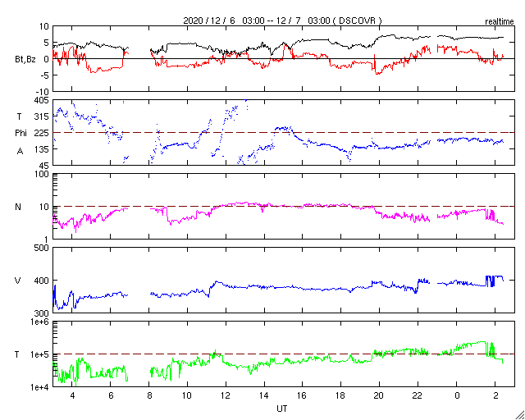
Task: Select the "Bt,Bz" axis label
Action: (25, 60)
